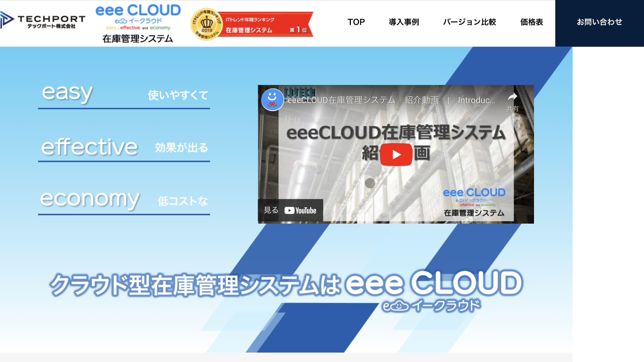Select the バージョン比較 tab in navigation
644x362 pixels.
470,22
